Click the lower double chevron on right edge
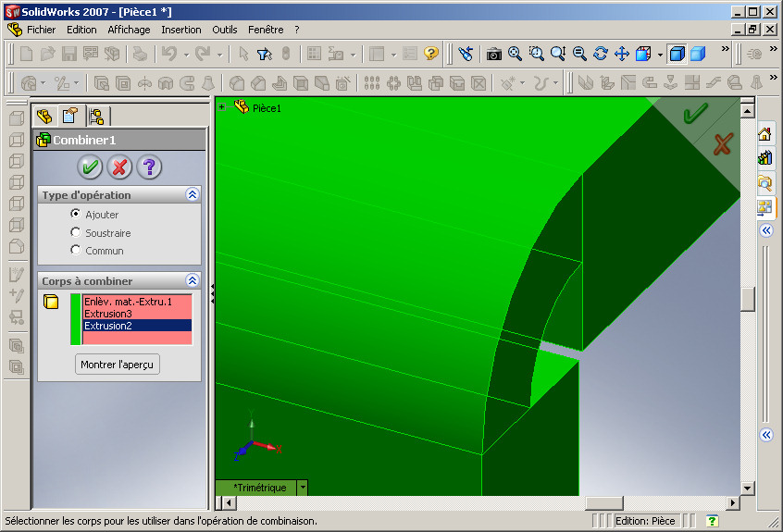 tap(766, 435)
